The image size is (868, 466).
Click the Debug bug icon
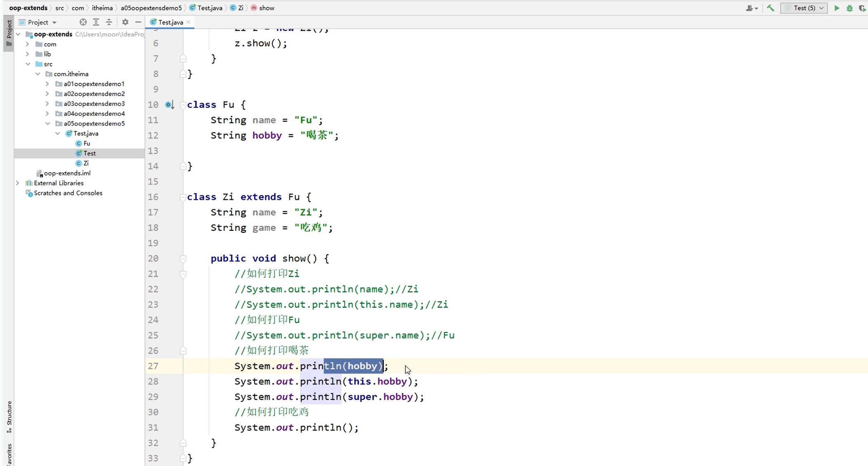click(x=849, y=8)
